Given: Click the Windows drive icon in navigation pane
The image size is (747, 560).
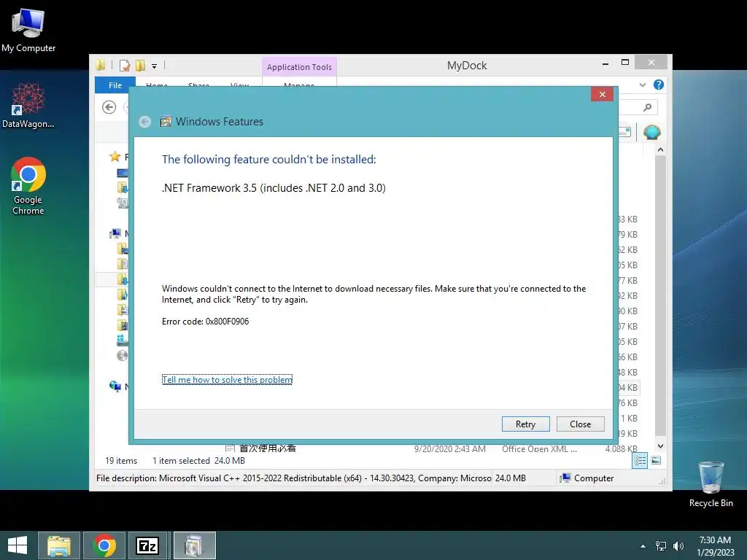Looking at the screenshot, I should (x=123, y=340).
